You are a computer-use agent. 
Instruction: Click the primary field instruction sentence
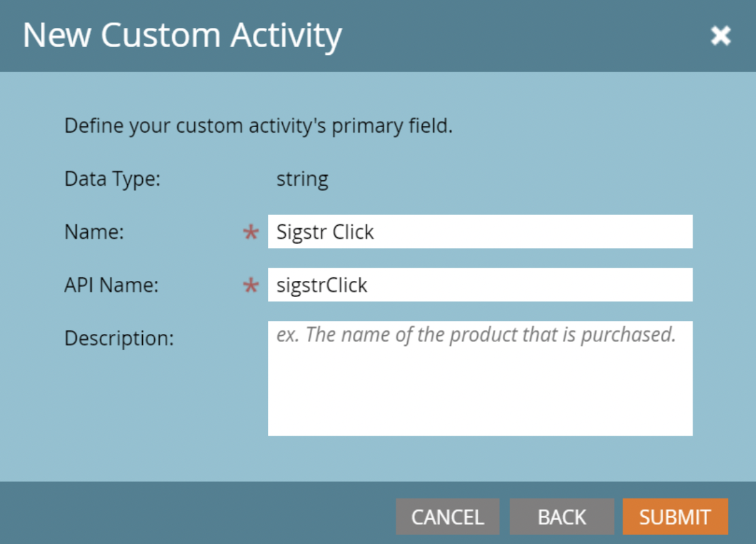click(258, 126)
